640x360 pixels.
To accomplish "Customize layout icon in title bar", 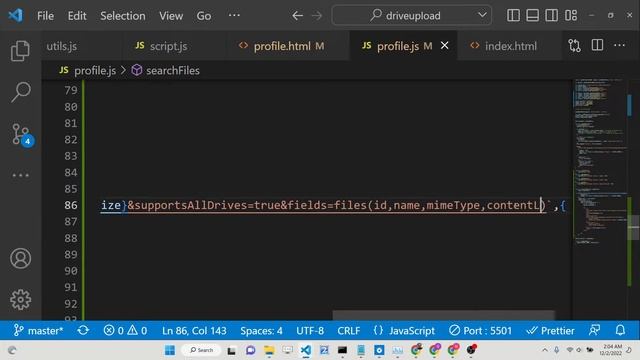I will (x=571, y=16).
